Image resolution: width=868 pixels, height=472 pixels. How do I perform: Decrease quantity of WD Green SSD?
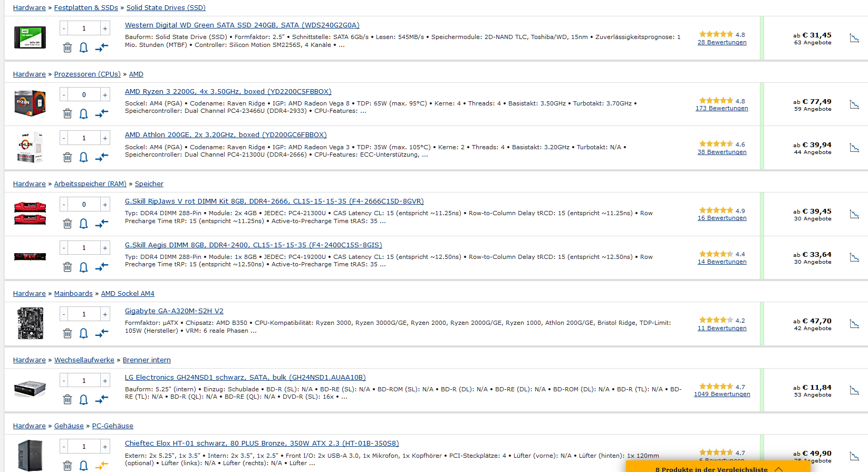(64, 28)
